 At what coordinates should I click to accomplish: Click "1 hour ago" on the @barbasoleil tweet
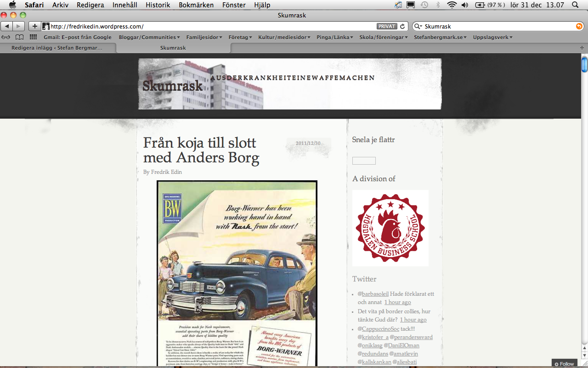click(398, 302)
